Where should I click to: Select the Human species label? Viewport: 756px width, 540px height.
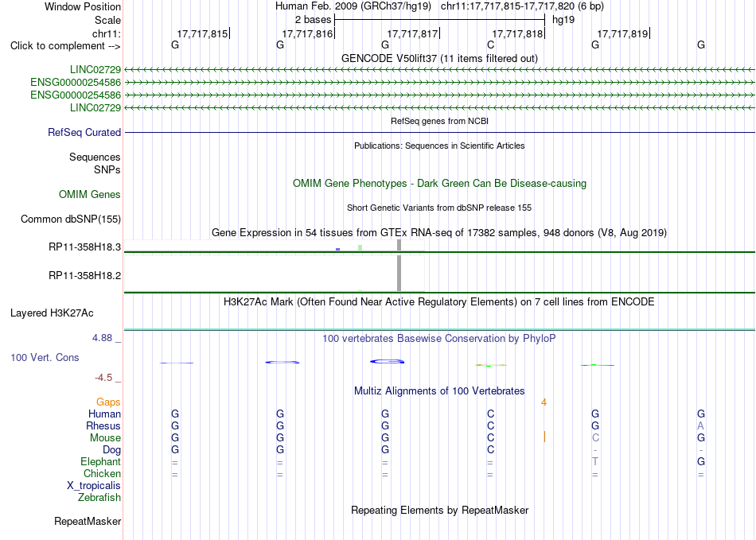[x=104, y=414]
